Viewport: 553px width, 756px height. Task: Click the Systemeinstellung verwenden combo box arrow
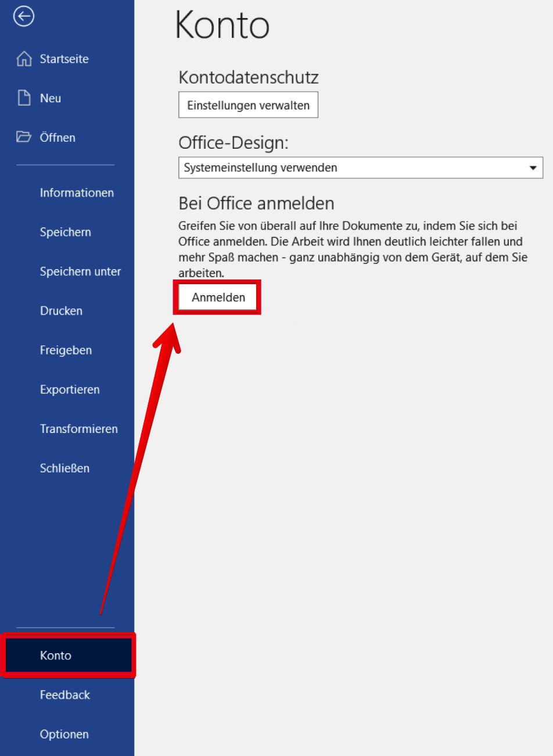coord(533,167)
